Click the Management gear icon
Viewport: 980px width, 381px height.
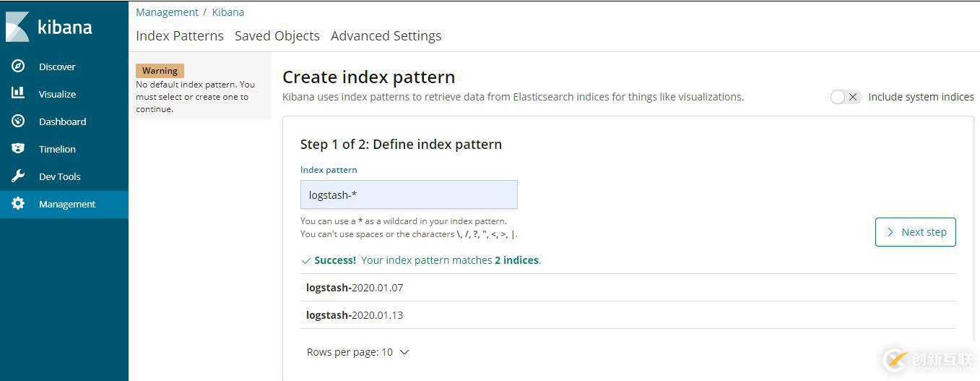[18, 204]
